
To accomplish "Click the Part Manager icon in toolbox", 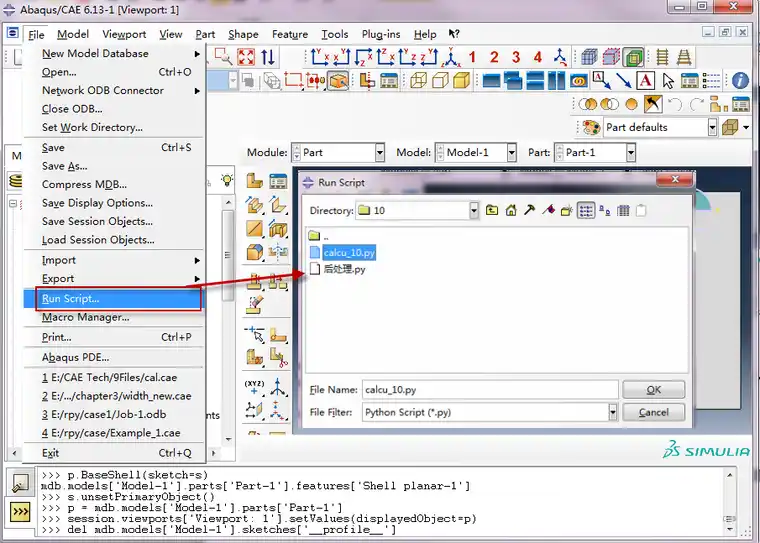I will click(278, 181).
